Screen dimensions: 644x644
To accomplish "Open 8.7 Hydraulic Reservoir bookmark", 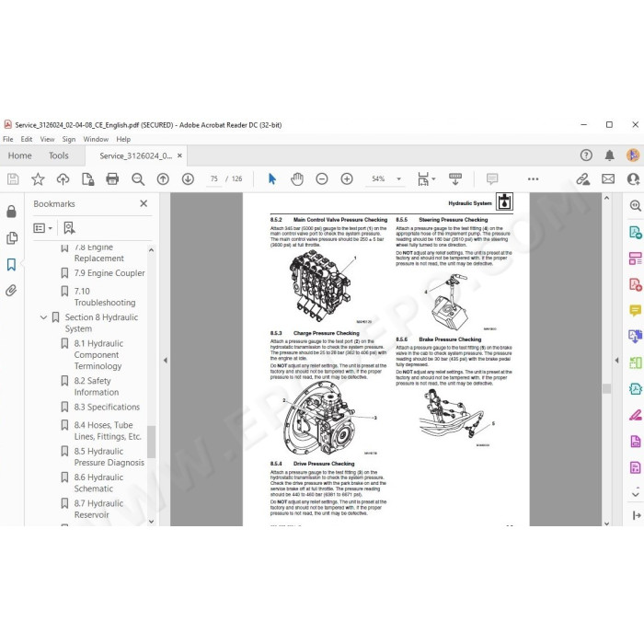I will (98, 510).
